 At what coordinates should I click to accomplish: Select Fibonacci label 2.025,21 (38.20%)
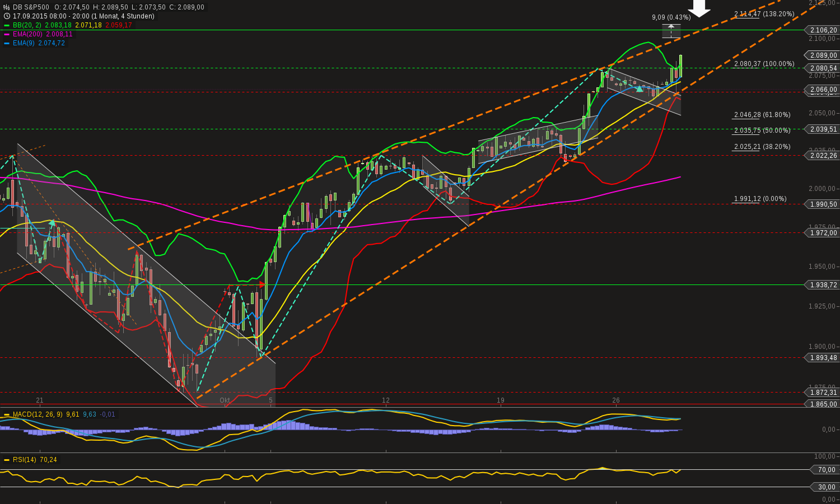762,147
